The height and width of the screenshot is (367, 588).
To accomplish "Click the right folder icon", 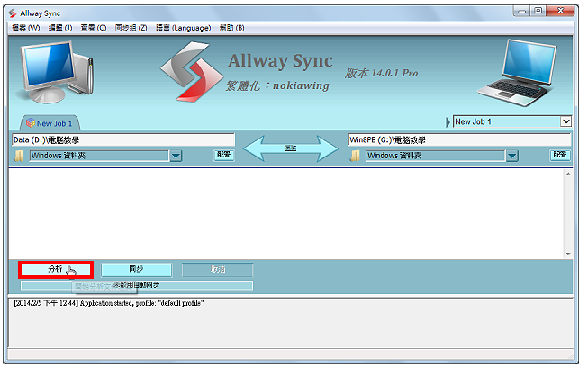I will pyautogui.click(x=355, y=156).
